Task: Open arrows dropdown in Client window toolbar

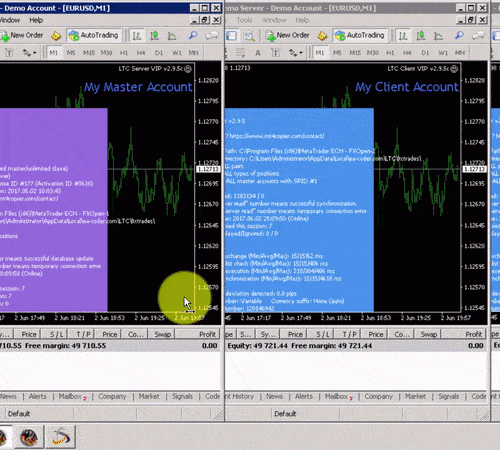Action: tap(295, 53)
